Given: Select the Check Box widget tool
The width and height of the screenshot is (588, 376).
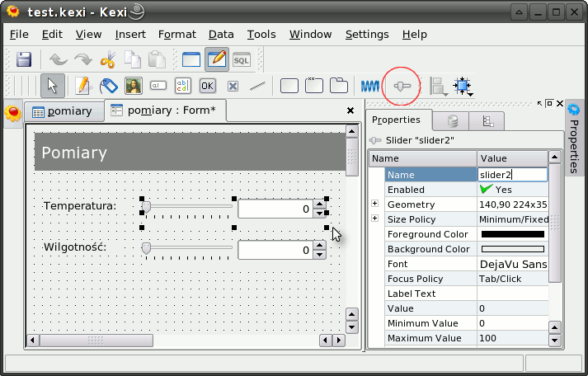Looking at the screenshot, I should [x=233, y=86].
